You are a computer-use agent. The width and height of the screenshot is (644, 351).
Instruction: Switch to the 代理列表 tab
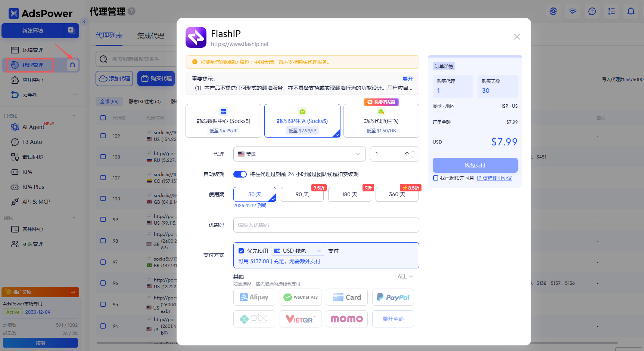(109, 36)
